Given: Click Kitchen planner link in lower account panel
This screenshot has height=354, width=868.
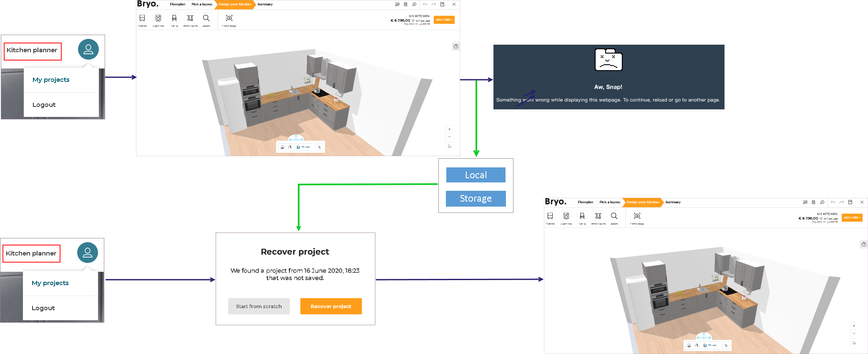Looking at the screenshot, I should [x=31, y=253].
